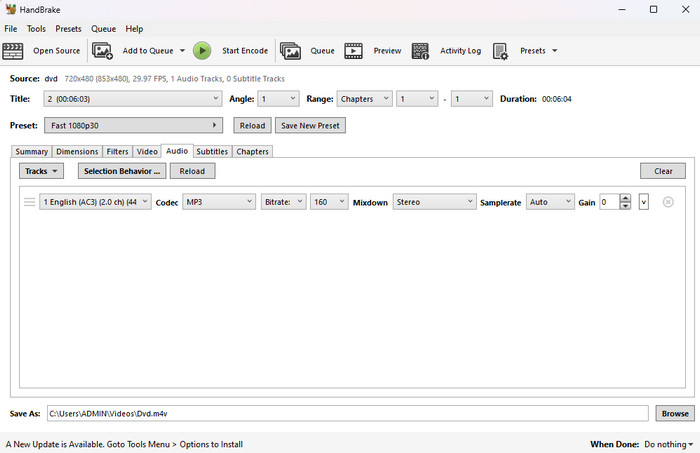The height and width of the screenshot is (453, 700).
Task: Open the Title dropdown
Action: (133, 99)
